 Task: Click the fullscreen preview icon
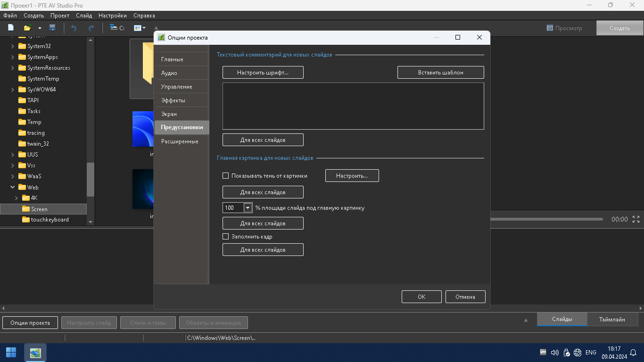point(636,219)
